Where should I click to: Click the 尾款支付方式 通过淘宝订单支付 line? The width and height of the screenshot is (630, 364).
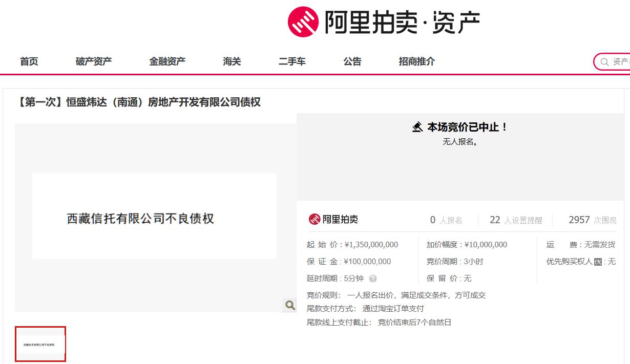pos(365,309)
